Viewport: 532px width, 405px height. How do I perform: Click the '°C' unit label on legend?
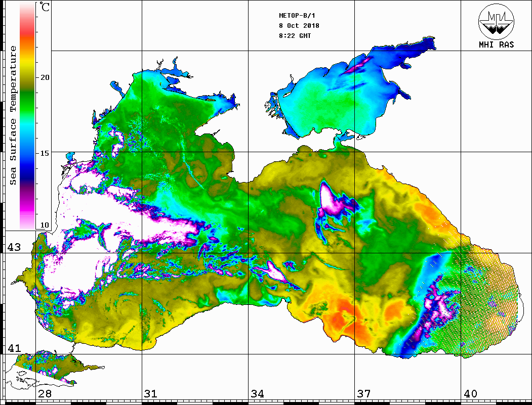point(45,7)
